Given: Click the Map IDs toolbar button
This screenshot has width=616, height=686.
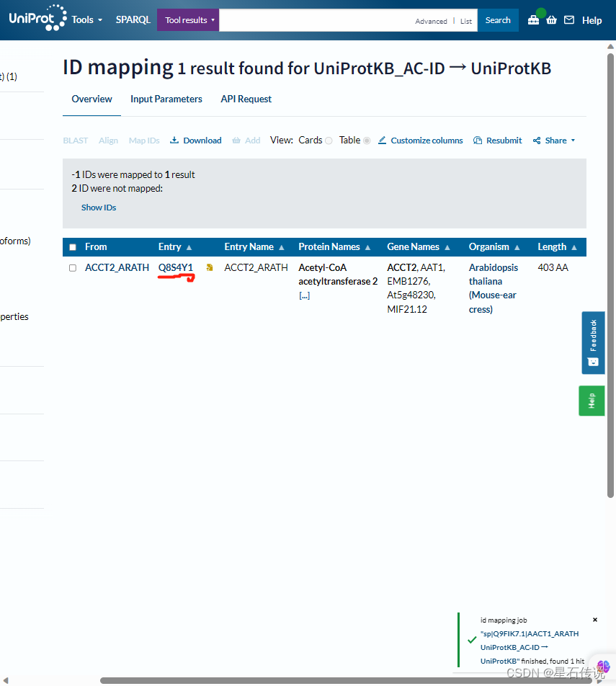Looking at the screenshot, I should (144, 141).
